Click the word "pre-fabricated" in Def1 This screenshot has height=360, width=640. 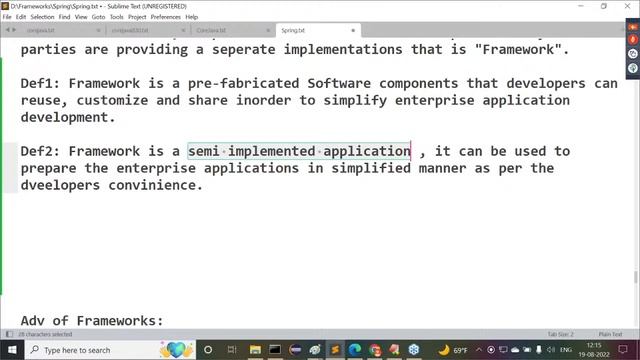coord(244,83)
